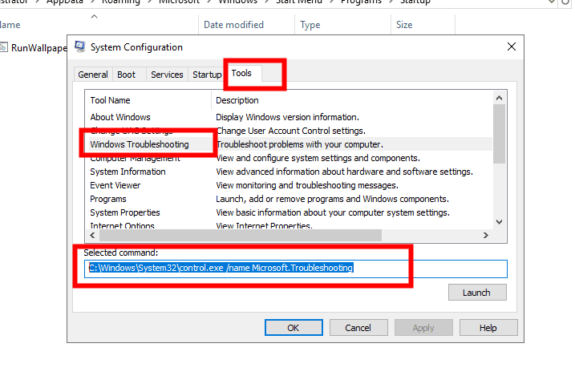Click the Launch button
Image resolution: width=575 pixels, height=392 pixels.
(x=477, y=293)
